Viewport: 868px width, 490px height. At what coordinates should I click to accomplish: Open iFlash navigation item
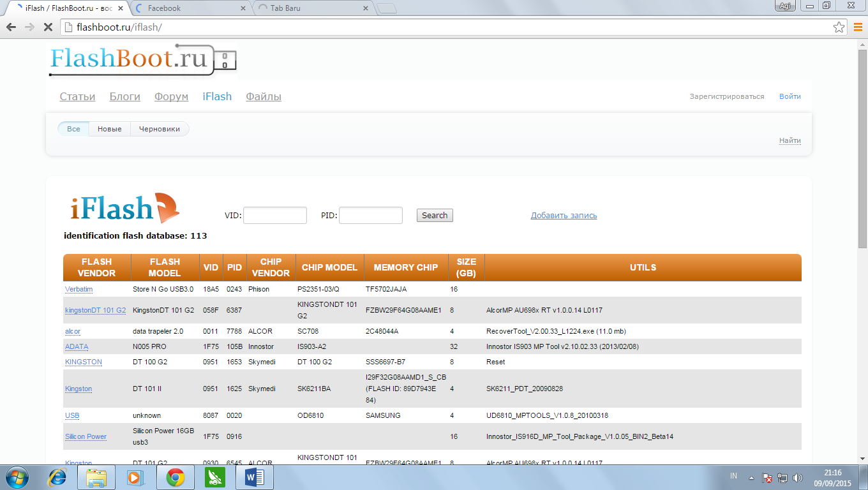(x=217, y=96)
